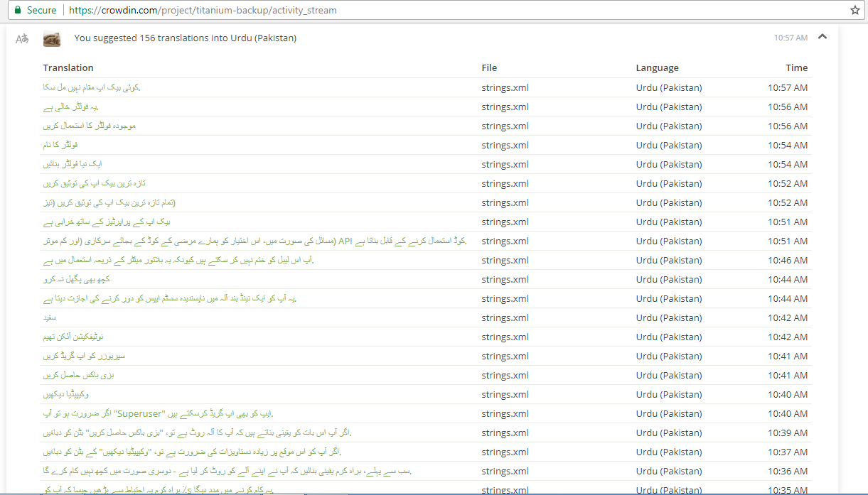Click the Translation column header
Image resolution: width=868 pixels, height=495 pixels.
pyautogui.click(x=68, y=67)
